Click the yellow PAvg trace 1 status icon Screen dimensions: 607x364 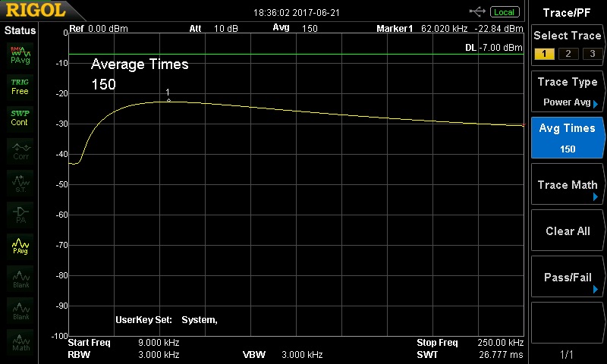tap(20, 246)
